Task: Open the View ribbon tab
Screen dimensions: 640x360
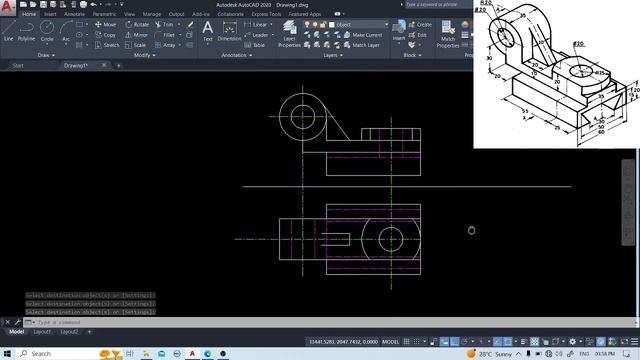Action: 129,14
